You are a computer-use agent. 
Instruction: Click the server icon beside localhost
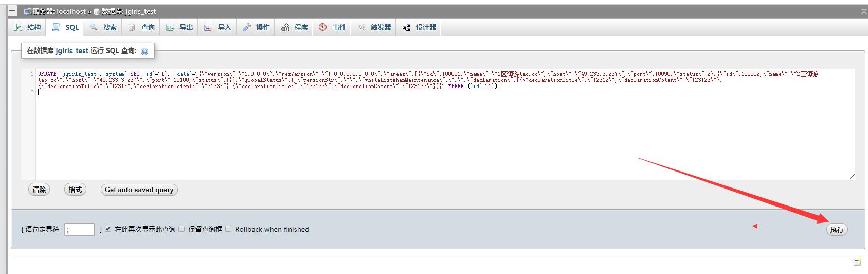[x=28, y=11]
